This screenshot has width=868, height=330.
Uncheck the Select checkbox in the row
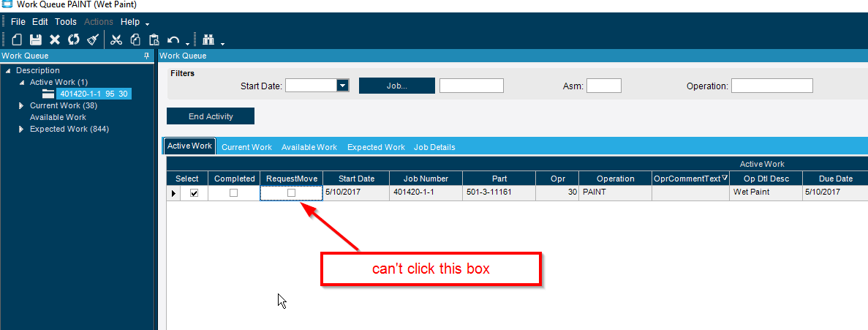tap(195, 193)
